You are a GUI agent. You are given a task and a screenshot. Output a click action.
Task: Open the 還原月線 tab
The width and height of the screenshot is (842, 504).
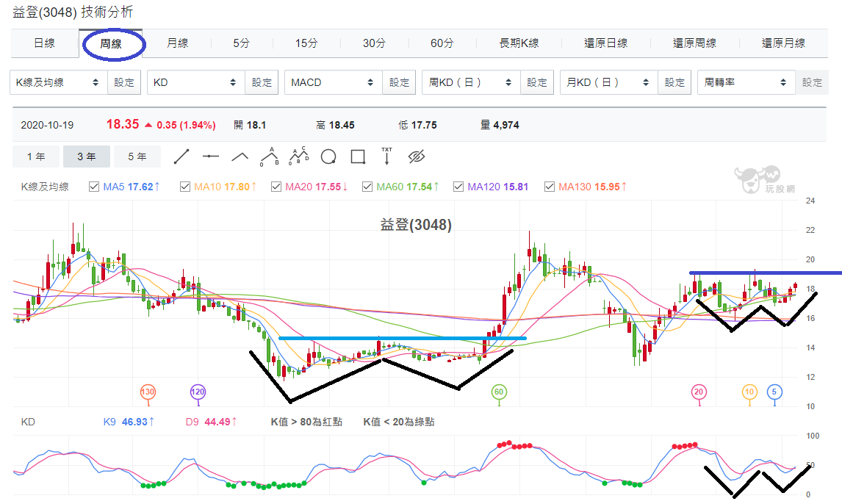click(x=783, y=43)
